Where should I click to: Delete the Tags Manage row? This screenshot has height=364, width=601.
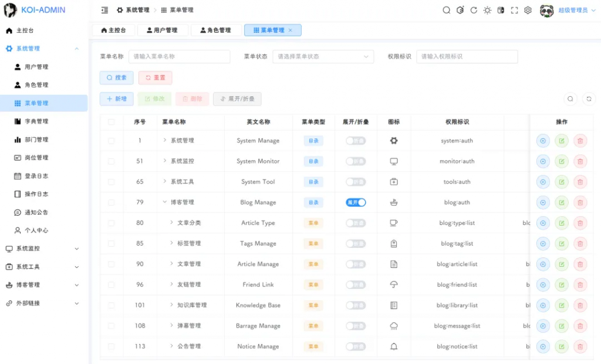[580, 244]
